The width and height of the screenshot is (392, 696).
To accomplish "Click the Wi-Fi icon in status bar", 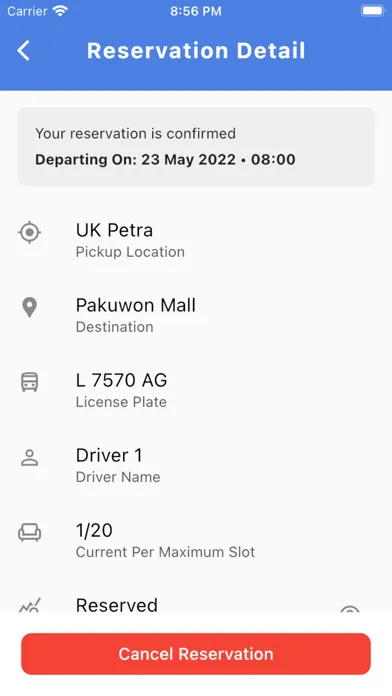I will [x=59, y=11].
